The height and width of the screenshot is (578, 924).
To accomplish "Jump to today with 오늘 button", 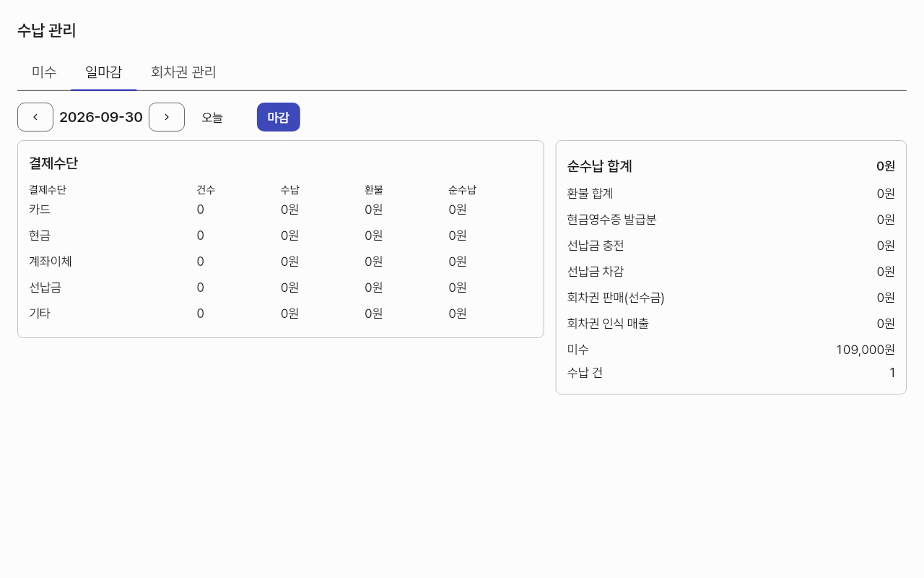I will point(212,117).
